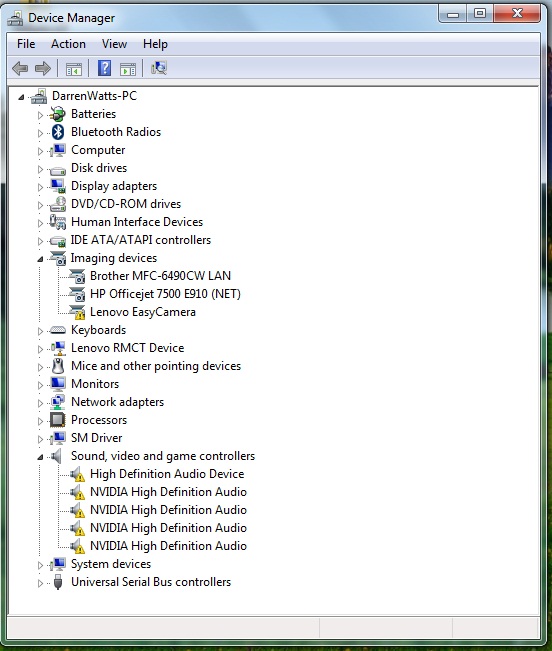552x651 pixels.
Task: Select the Processors label
Action: tap(99, 420)
